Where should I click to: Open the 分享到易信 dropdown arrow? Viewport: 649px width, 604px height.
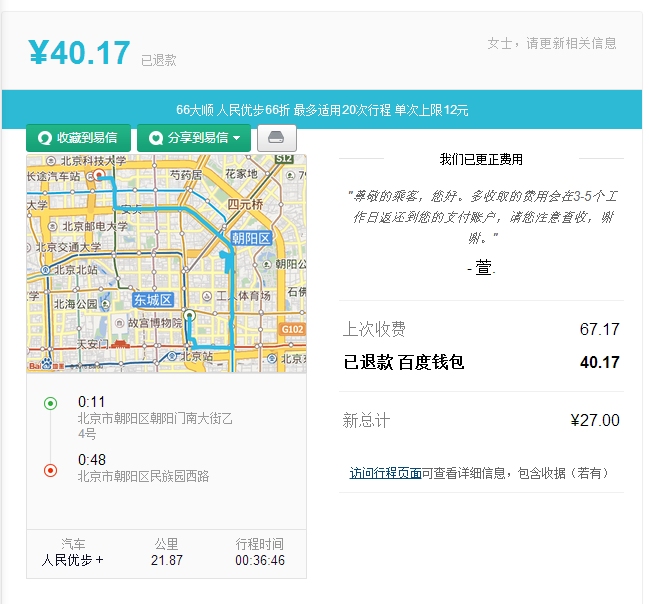coord(237,138)
